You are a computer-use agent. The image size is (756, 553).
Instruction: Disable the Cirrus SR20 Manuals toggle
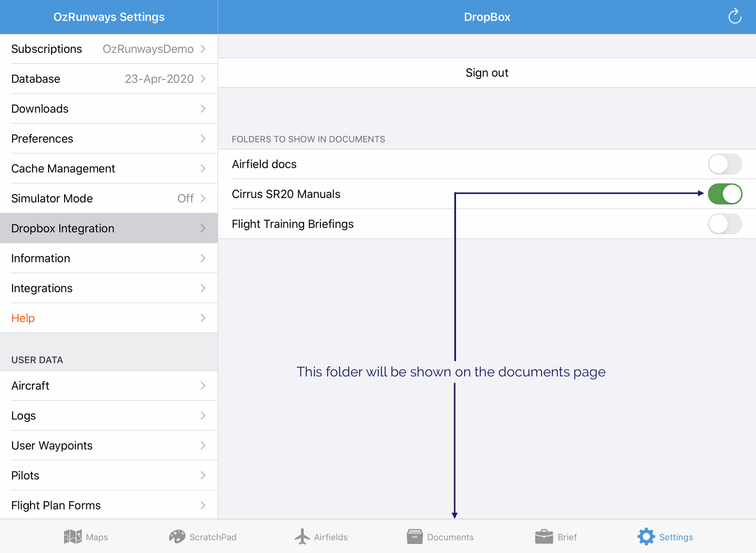point(725,194)
